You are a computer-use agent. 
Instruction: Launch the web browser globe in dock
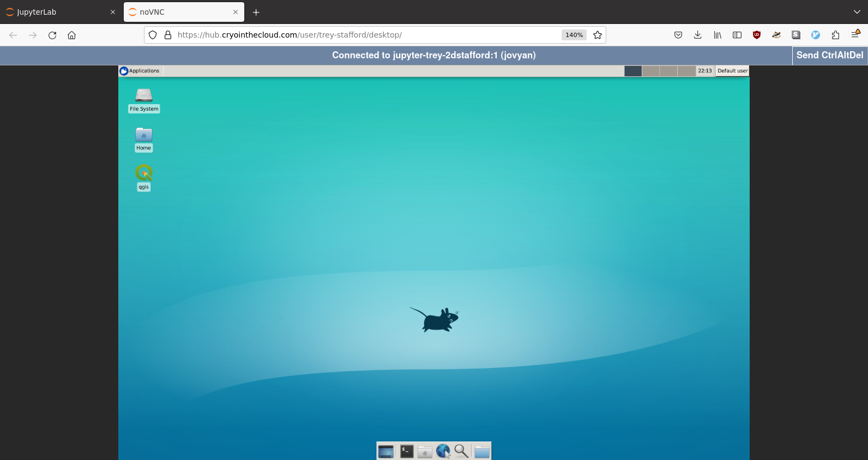tap(443, 451)
